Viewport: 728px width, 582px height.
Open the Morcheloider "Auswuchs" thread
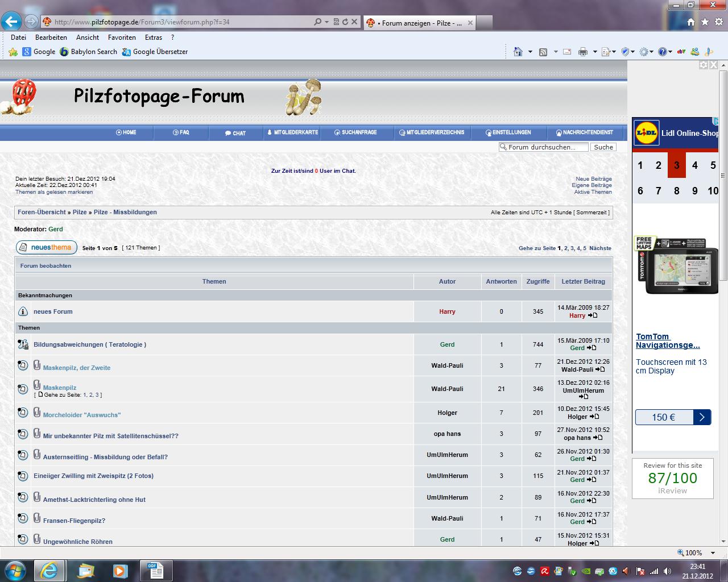tap(82, 415)
